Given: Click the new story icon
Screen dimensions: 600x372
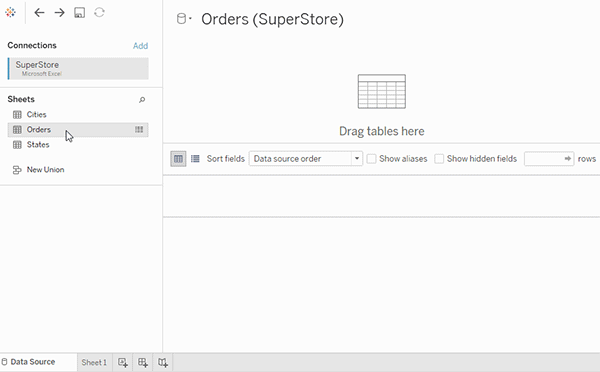Looking at the screenshot, I should coord(163,362).
